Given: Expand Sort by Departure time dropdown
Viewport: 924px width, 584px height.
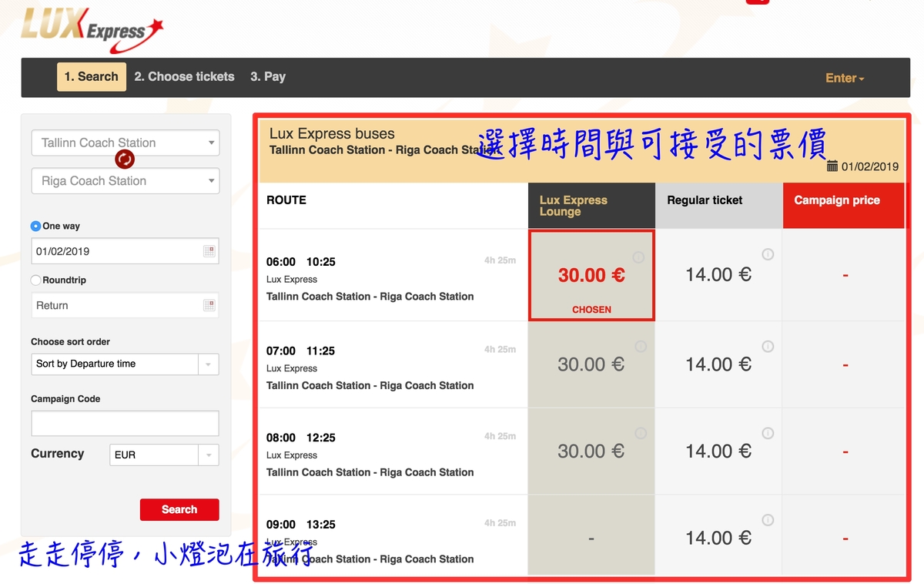Looking at the screenshot, I should (125, 364).
